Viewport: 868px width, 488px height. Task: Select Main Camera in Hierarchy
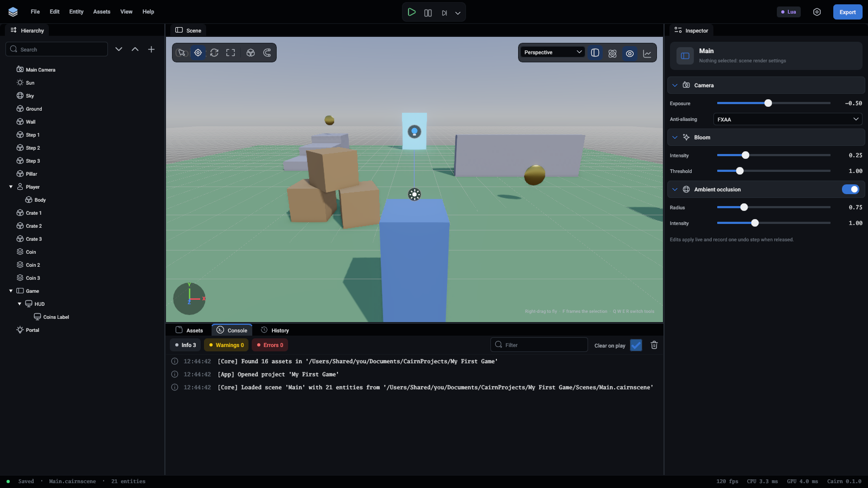pyautogui.click(x=40, y=70)
